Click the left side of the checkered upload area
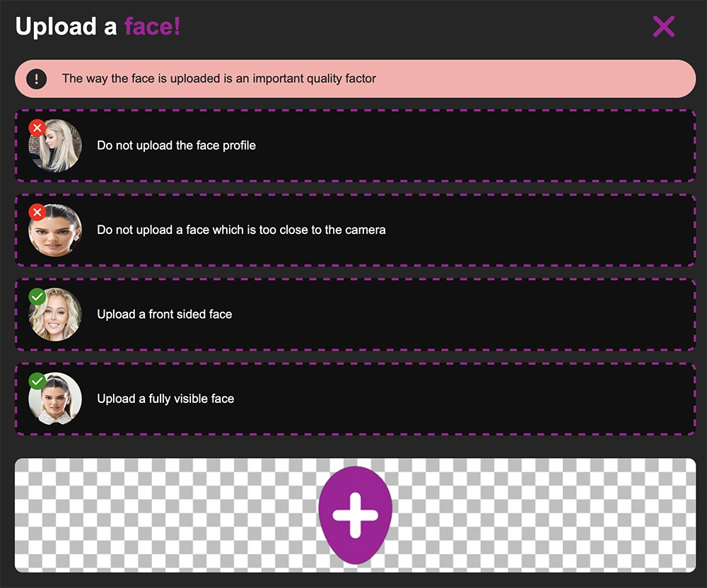The image size is (707, 588). (x=167, y=515)
